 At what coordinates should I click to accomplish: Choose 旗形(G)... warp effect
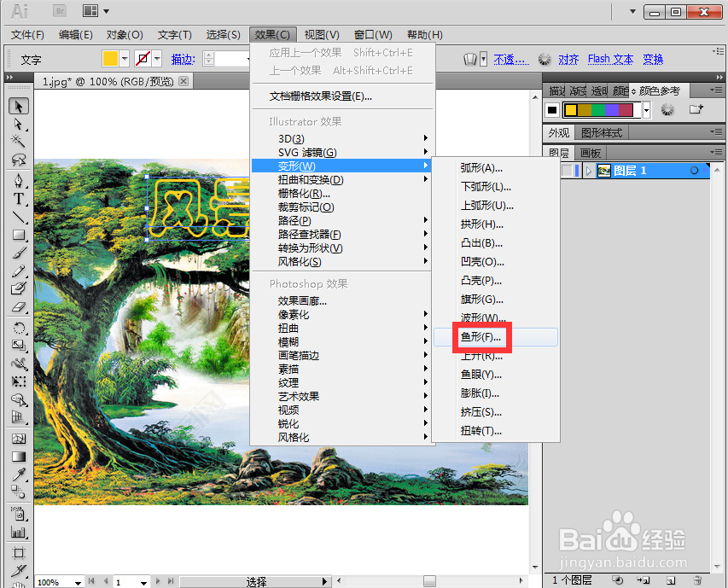(496, 300)
